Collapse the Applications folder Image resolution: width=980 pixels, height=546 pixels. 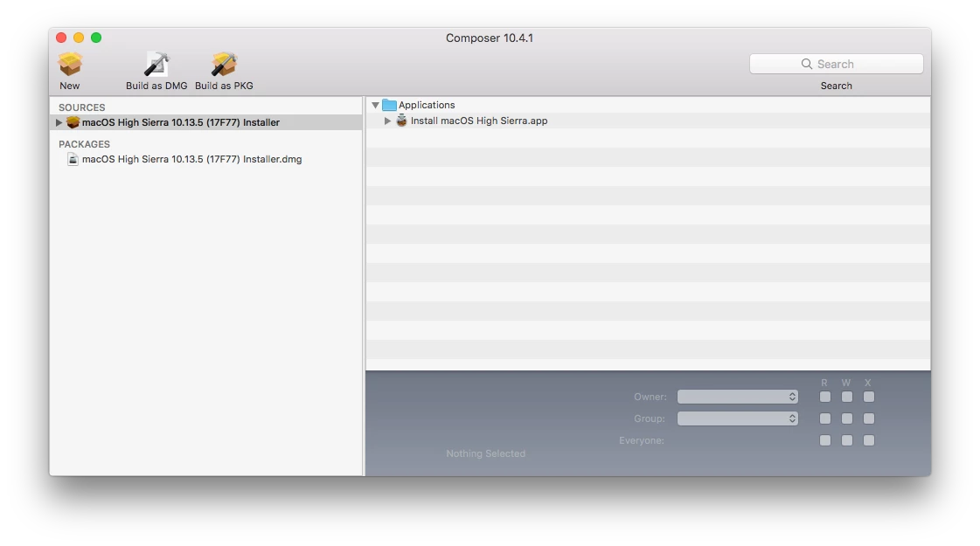pyautogui.click(x=376, y=105)
